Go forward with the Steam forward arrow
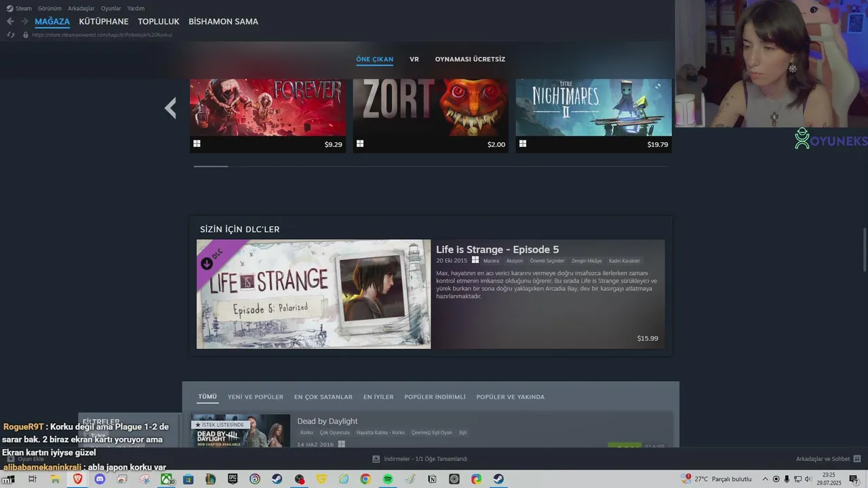The height and width of the screenshot is (488, 868). (24, 22)
